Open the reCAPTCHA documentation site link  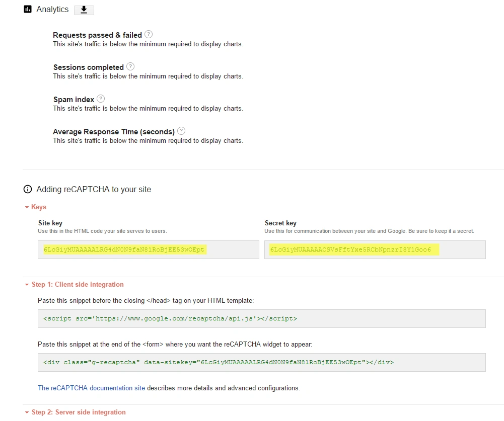[91, 388]
